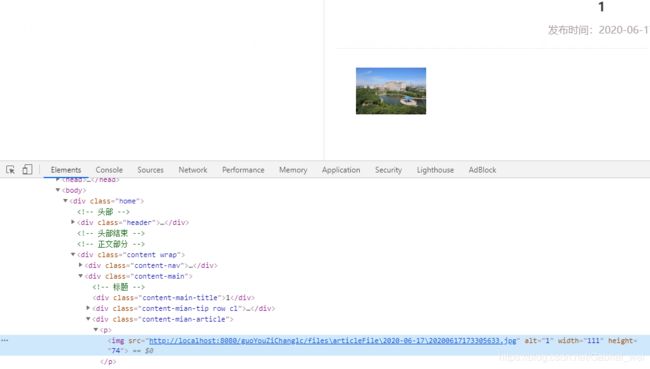Screen dimensions: 650x369
Task: Collapse the body element arrow
Action: click(58, 190)
